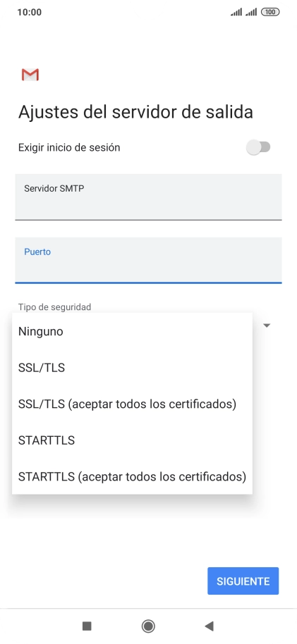Select SSL/TLS (aceptar todos los certificados)
Viewport: 297px width, 644px height.
click(132, 404)
